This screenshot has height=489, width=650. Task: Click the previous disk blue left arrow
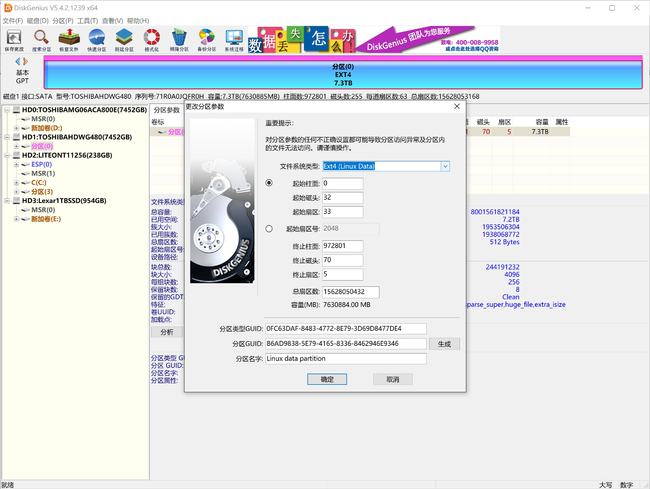(18, 61)
